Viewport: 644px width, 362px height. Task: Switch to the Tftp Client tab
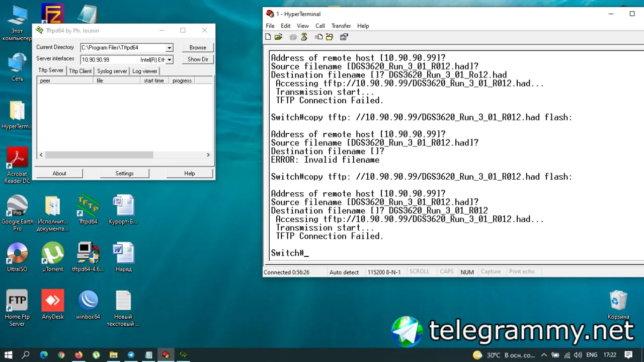tap(80, 71)
